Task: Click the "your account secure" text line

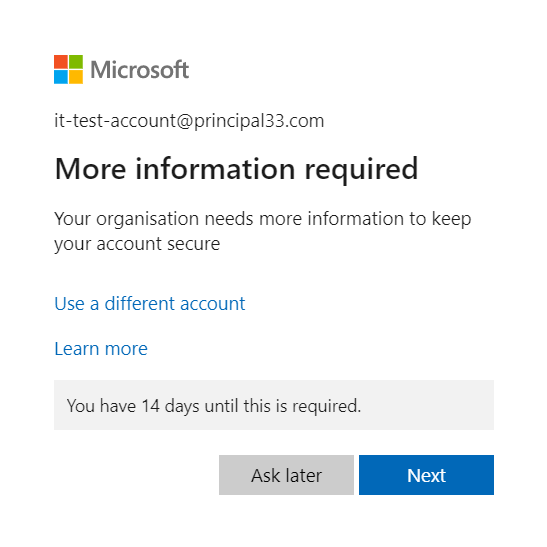Action: click(x=137, y=244)
